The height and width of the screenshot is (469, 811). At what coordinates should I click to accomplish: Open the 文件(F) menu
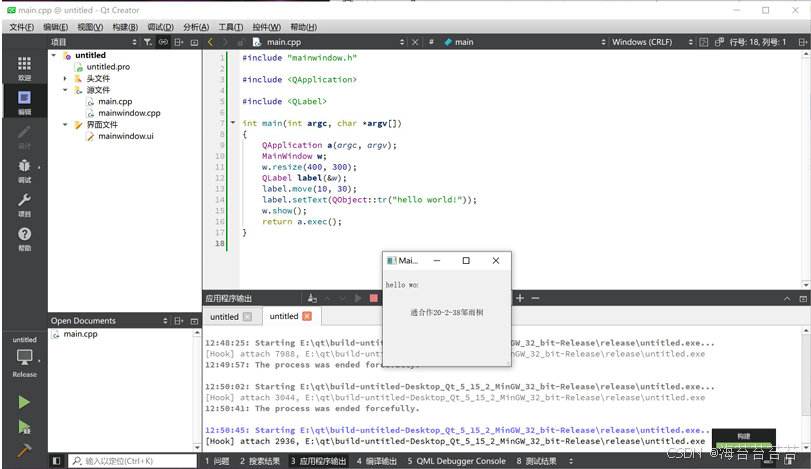pyautogui.click(x=22, y=27)
